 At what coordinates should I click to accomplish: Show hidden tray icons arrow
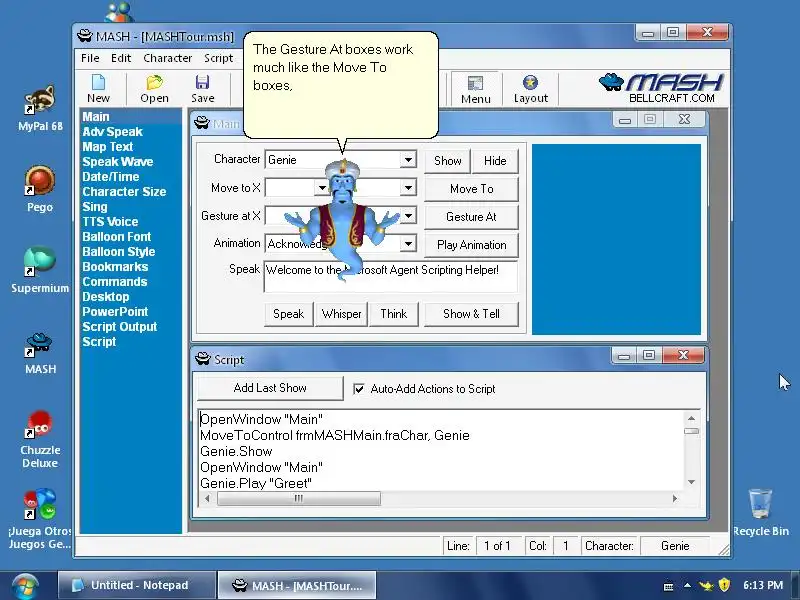pyautogui.click(x=687, y=585)
